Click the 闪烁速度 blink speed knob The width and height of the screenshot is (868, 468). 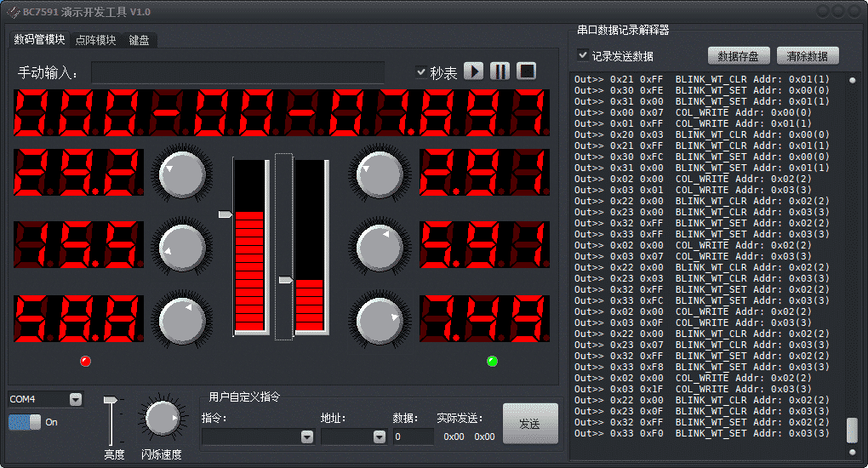pos(163,419)
